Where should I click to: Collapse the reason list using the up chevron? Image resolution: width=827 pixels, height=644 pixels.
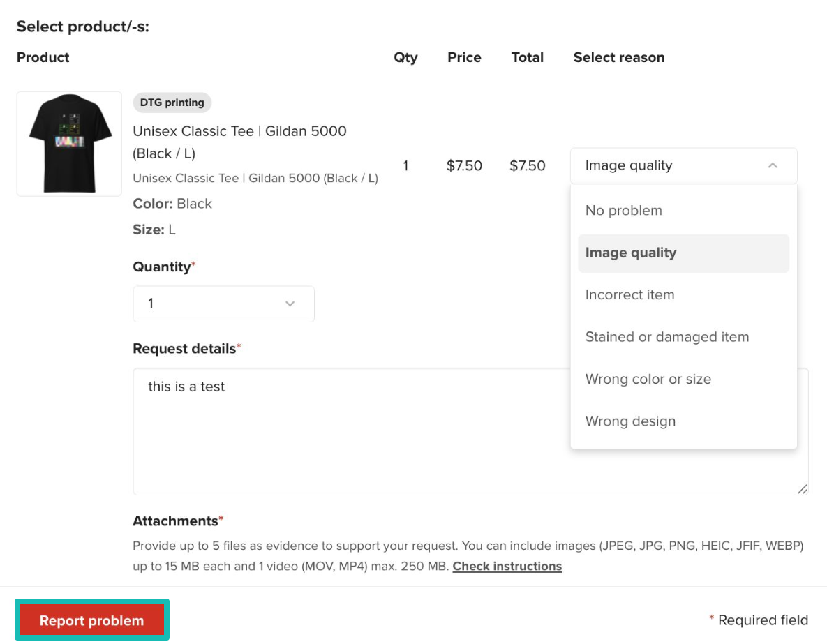point(772,165)
